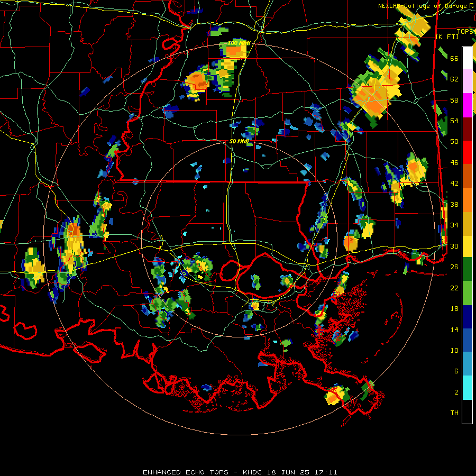Click the light pink 62 kft legend swatch

[467, 81]
